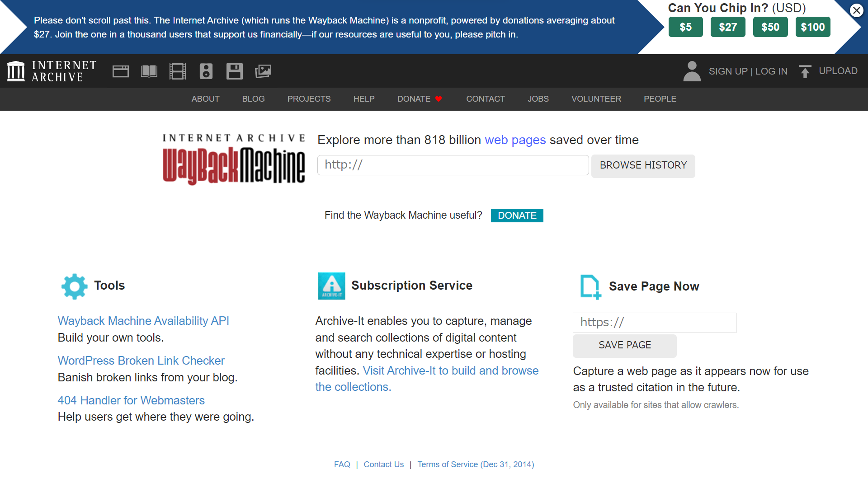Open the user account person icon
The width and height of the screenshot is (868, 488).
coord(692,71)
